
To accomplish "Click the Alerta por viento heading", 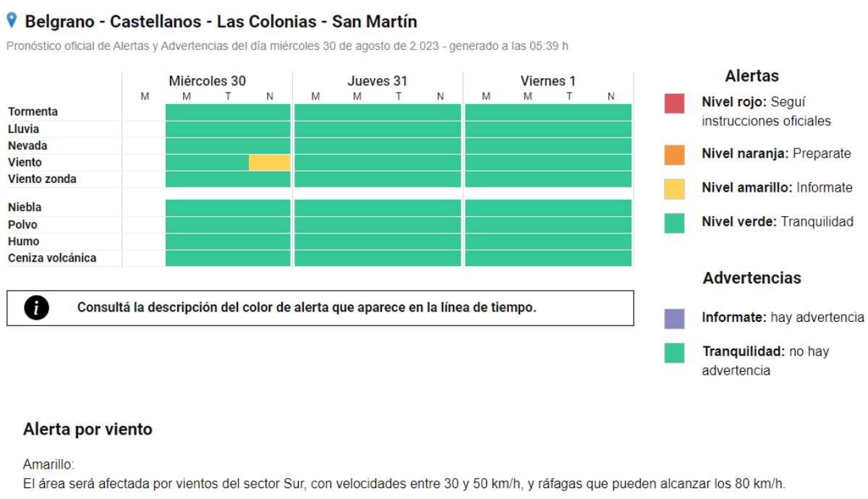I will coord(88,430).
